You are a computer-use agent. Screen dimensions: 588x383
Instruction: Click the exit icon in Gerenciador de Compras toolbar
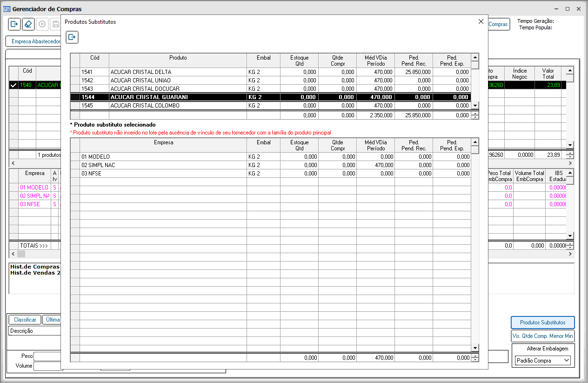pyautogui.click(x=14, y=24)
